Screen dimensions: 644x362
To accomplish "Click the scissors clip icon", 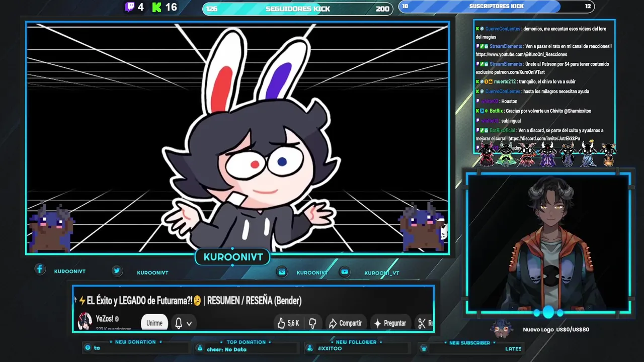I will 422,323.
